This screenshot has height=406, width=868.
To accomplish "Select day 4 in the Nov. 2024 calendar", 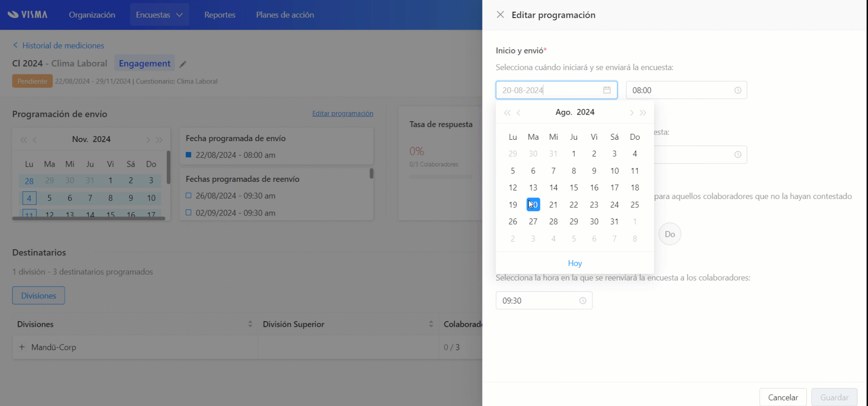I will point(29,198).
